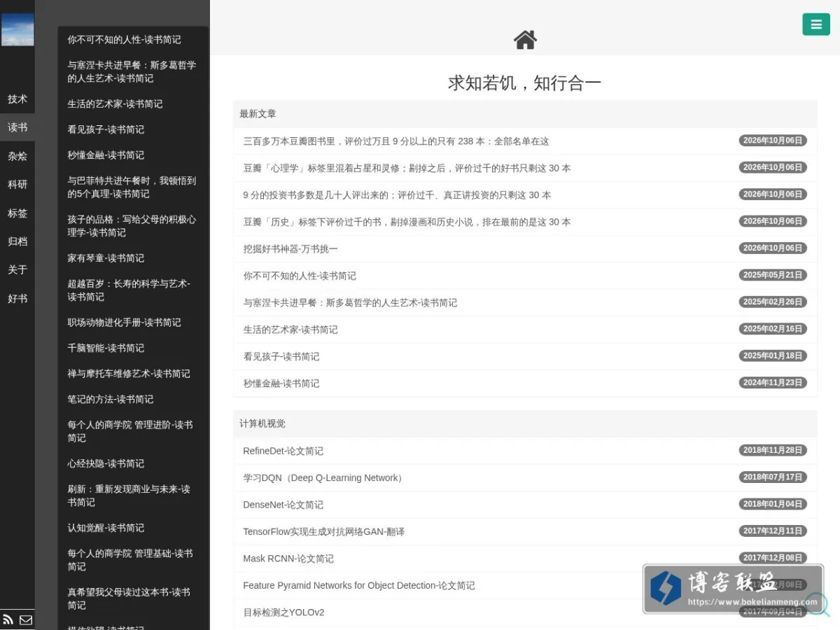Open submenu item 你不可不知的人性-读书简记

pos(133,40)
